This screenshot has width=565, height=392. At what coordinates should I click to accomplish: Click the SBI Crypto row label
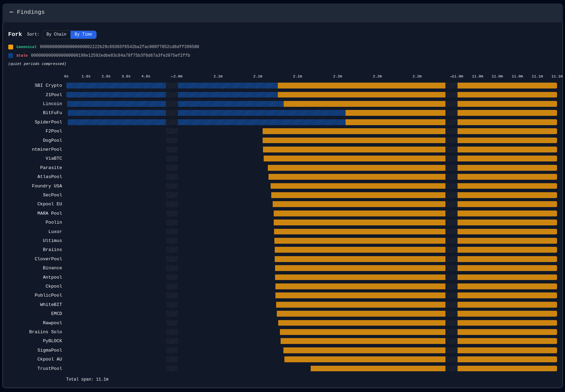pos(48,85)
